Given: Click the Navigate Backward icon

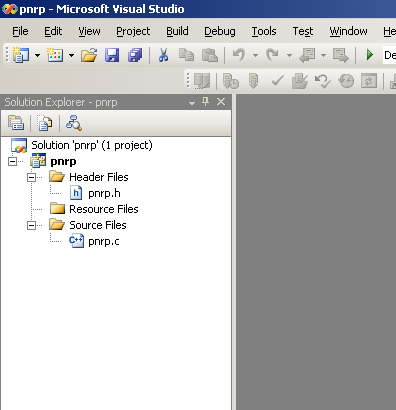Looking at the screenshot, I should (x=307, y=55).
